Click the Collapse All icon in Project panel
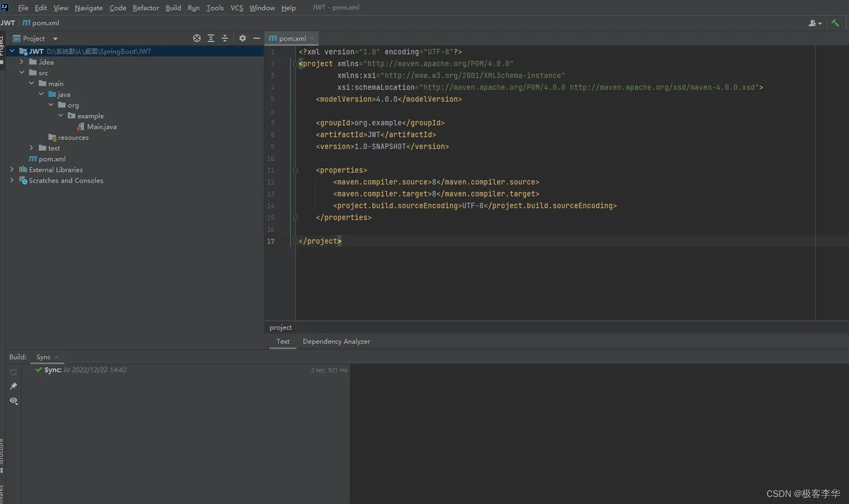The height and width of the screenshot is (504, 849). tap(225, 38)
